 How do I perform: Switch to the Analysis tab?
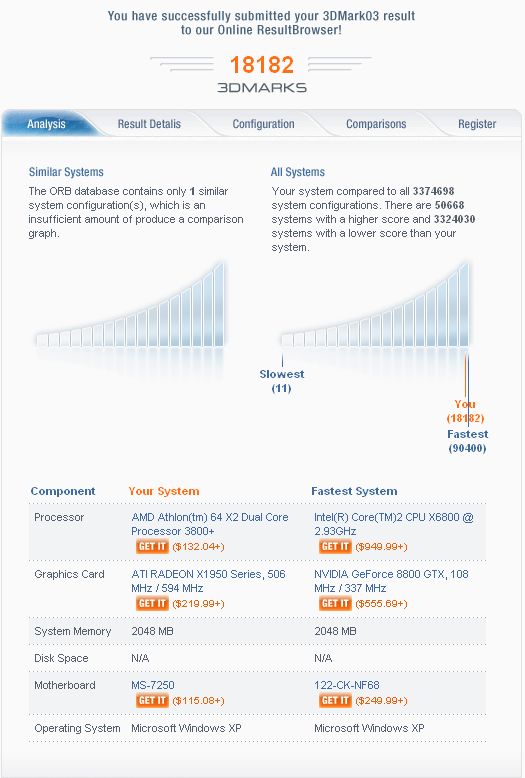pos(46,124)
